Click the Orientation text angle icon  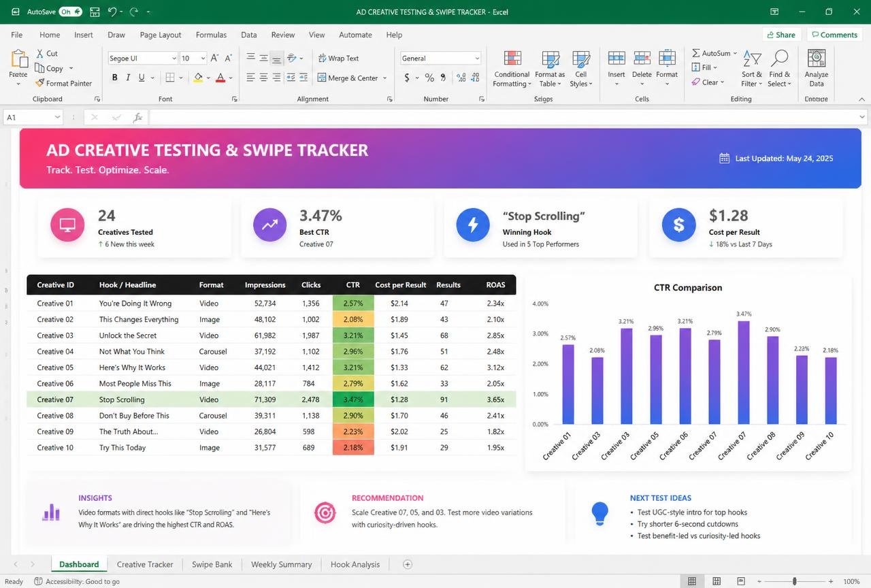coord(292,59)
